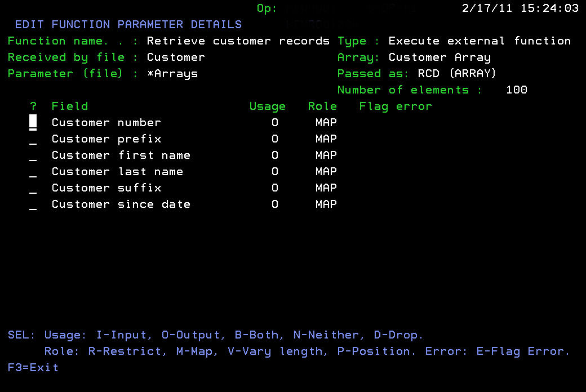Click the Number of elements value 100
The image size is (586, 392).
[516, 90]
